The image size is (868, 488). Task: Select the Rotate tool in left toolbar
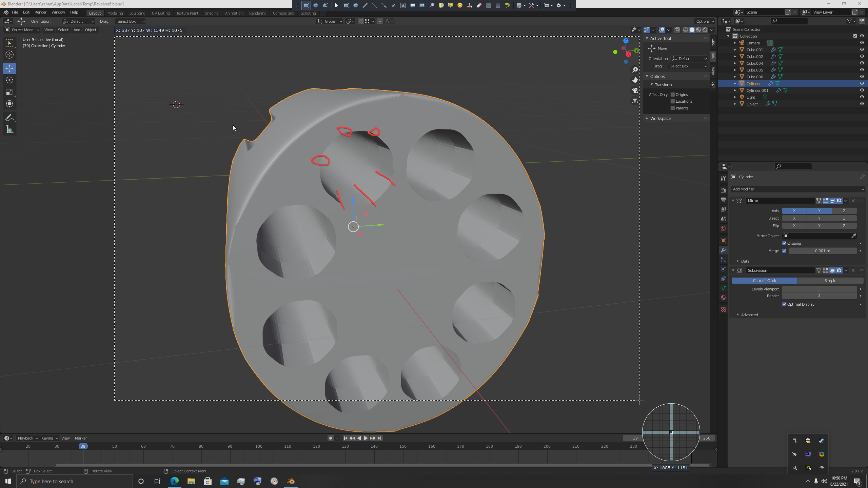tap(9, 80)
